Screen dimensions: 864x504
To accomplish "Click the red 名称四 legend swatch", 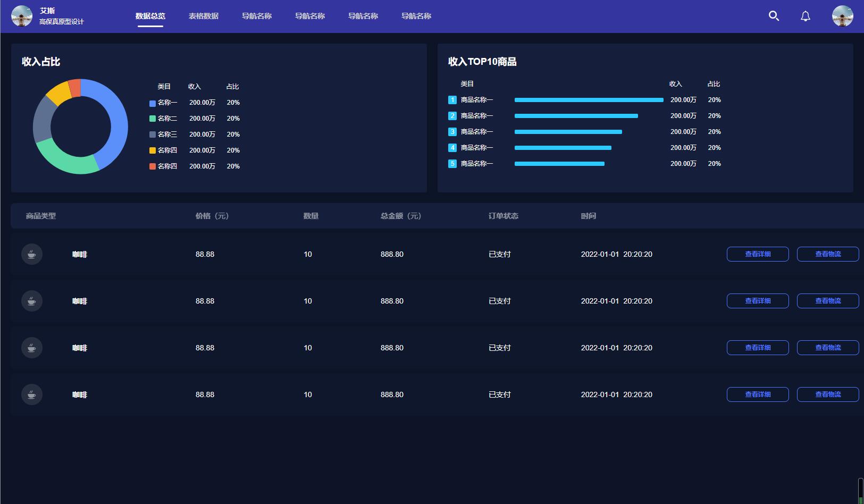I will [x=153, y=167].
